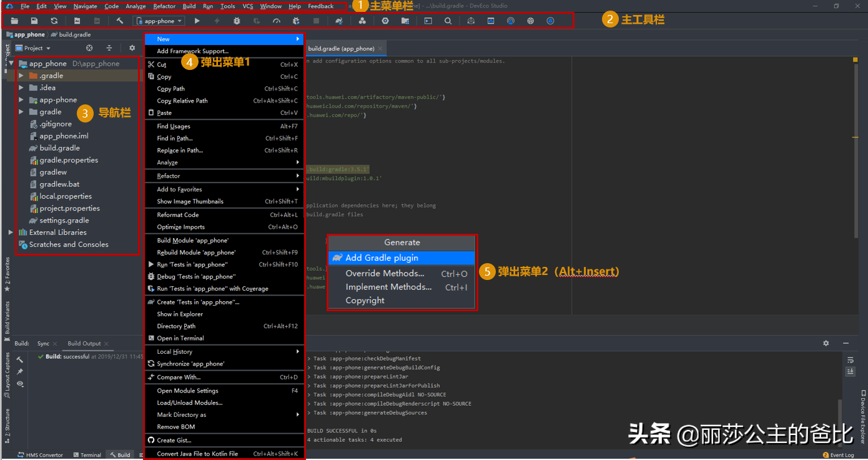Toggle the eye view filter in Build panel

tap(20, 383)
